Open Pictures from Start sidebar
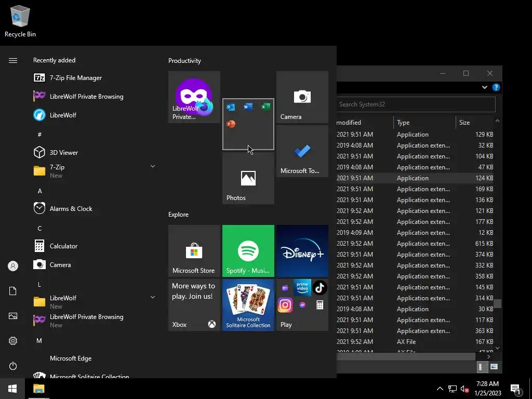 click(x=13, y=316)
